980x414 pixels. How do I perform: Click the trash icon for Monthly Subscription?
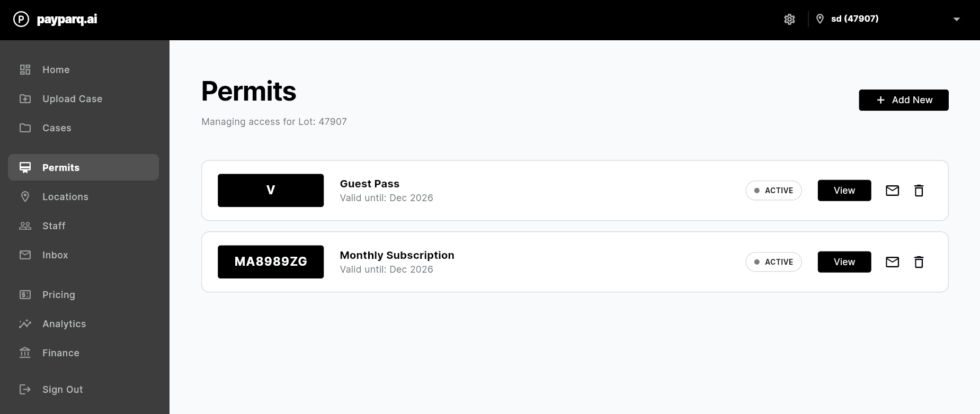pos(919,262)
